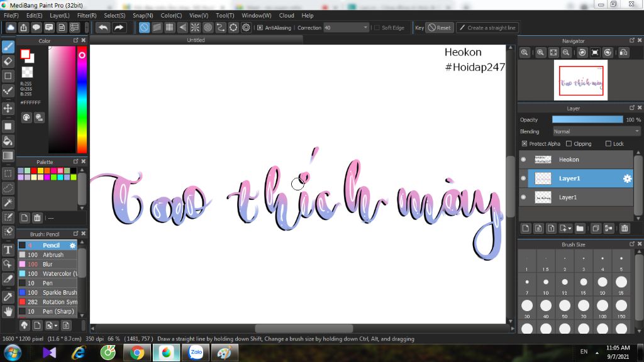Expand the Correction value dropdown
Screen dimensions: 644x362
365,28
